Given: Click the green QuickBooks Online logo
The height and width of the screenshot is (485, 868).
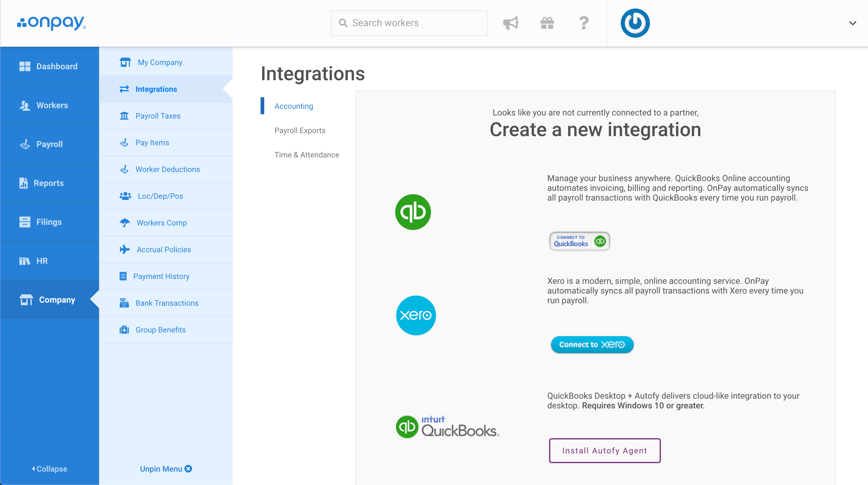Looking at the screenshot, I should [413, 212].
